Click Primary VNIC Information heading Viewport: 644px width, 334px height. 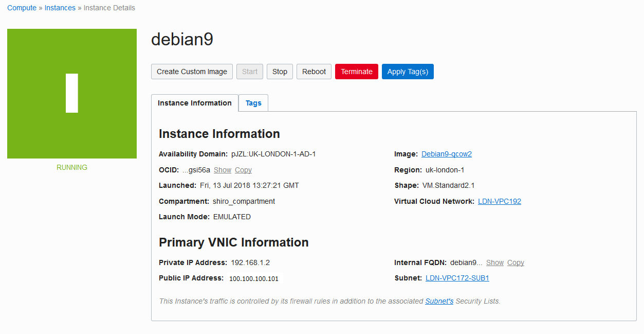234,242
